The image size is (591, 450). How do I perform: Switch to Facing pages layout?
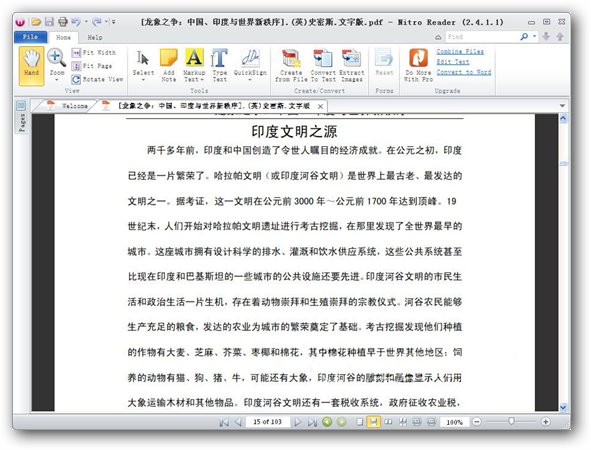[388, 422]
